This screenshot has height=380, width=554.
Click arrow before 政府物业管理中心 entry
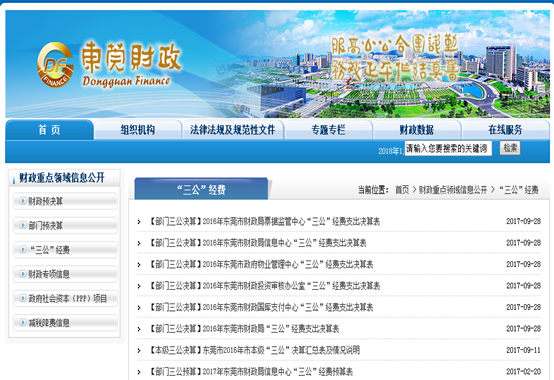pos(139,265)
